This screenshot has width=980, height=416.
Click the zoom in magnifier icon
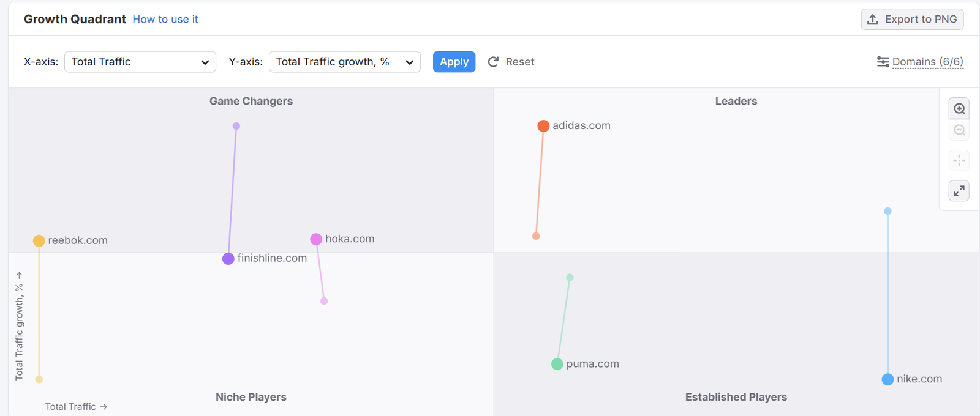(959, 109)
